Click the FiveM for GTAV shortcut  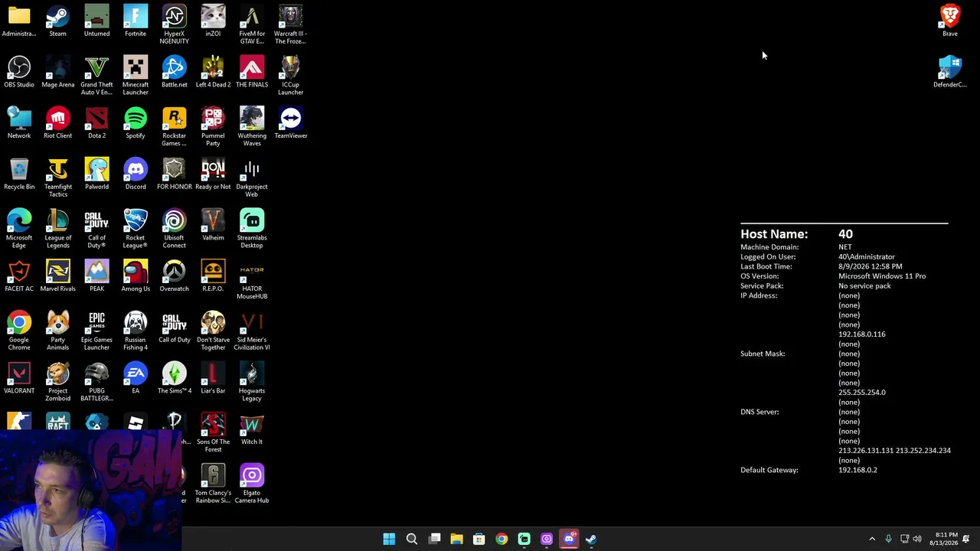coord(252,24)
